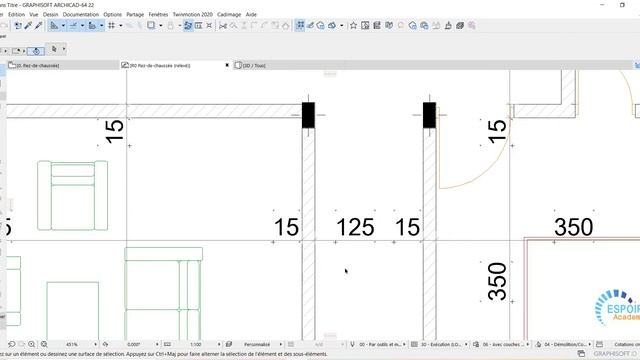Open the Partage menu

pos(135,14)
